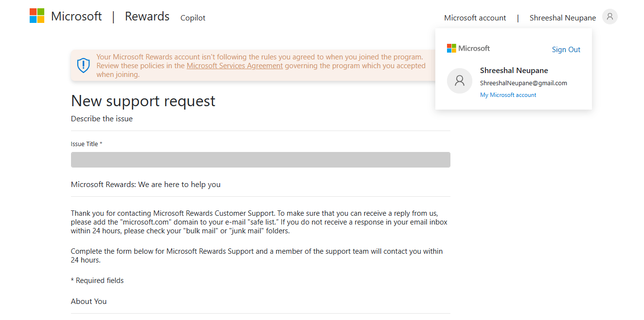644x320 pixels.
Task: Click the shield warning icon in banner
Action: pos(84,65)
